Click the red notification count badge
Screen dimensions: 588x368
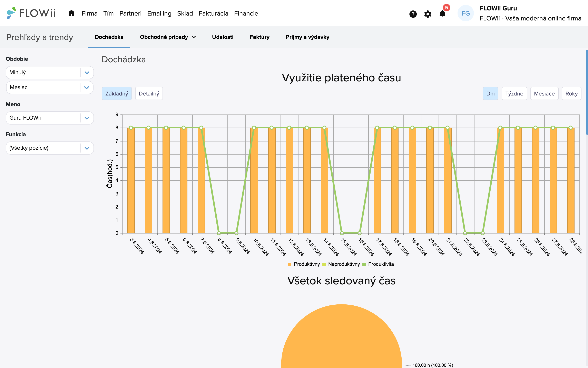(446, 8)
